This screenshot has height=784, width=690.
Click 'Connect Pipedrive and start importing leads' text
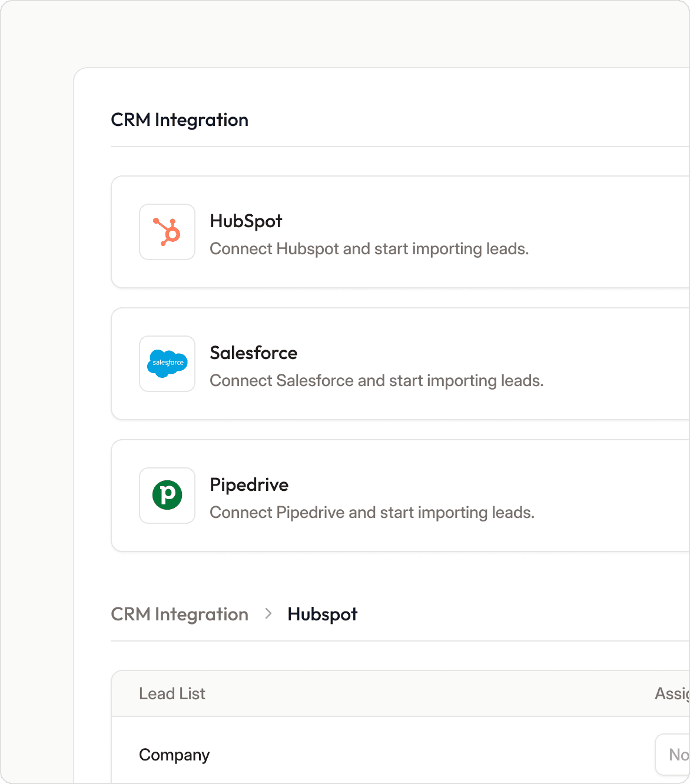coord(372,513)
